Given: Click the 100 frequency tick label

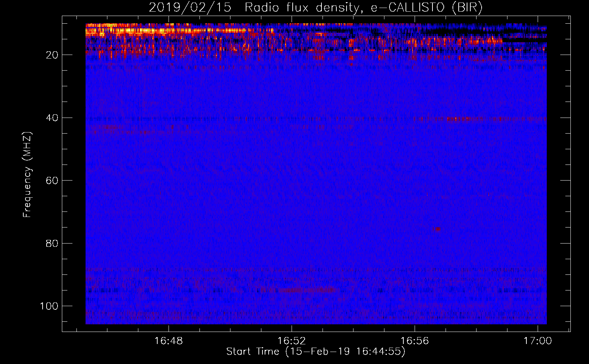Looking at the screenshot, I should pos(49,306).
